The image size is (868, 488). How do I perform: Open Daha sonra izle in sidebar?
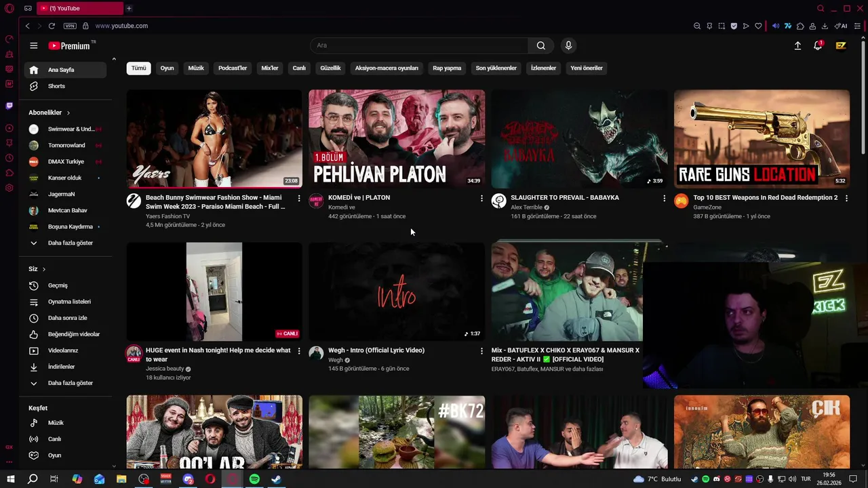pos(65,318)
